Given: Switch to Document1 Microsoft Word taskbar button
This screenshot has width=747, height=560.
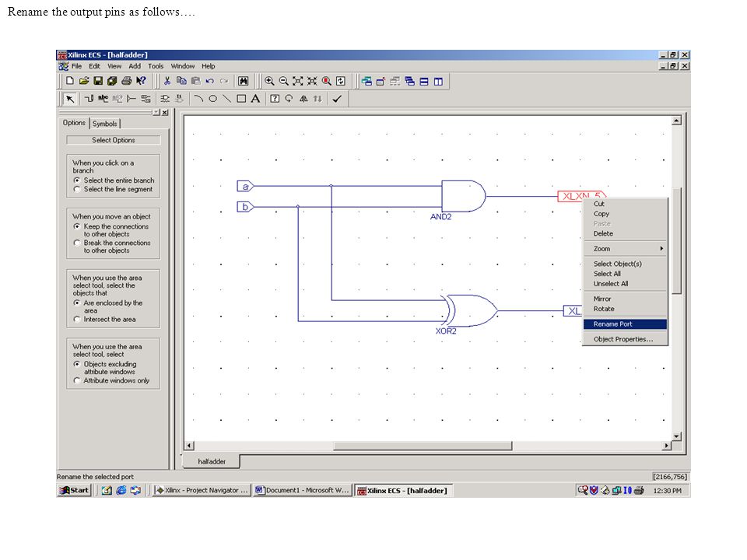Looking at the screenshot, I should pos(302,490).
